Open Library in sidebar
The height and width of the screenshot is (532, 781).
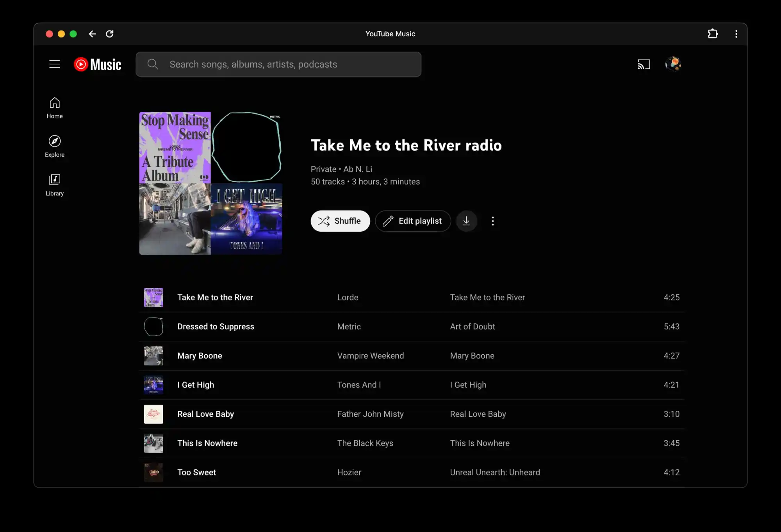pyautogui.click(x=55, y=185)
